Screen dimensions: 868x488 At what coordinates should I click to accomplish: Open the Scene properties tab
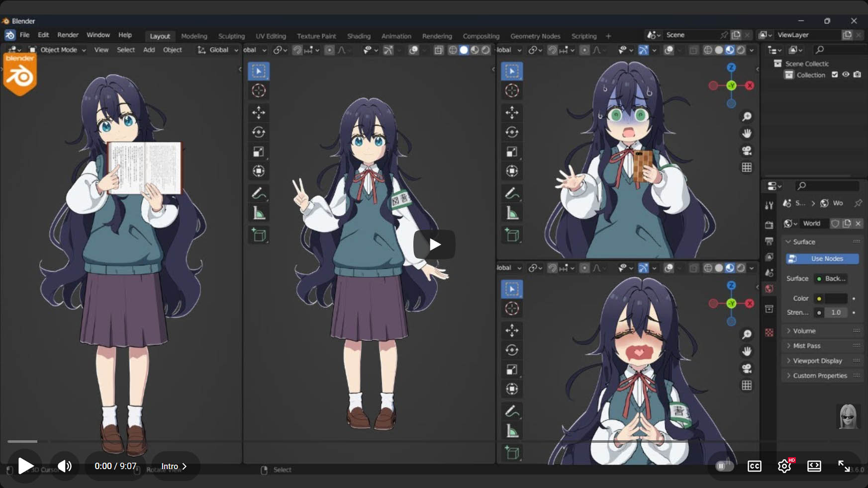pos(769,273)
